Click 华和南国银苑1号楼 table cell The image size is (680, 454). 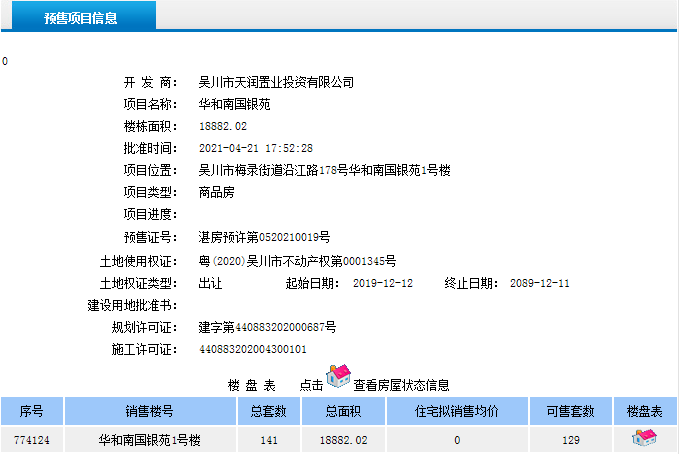150,440
